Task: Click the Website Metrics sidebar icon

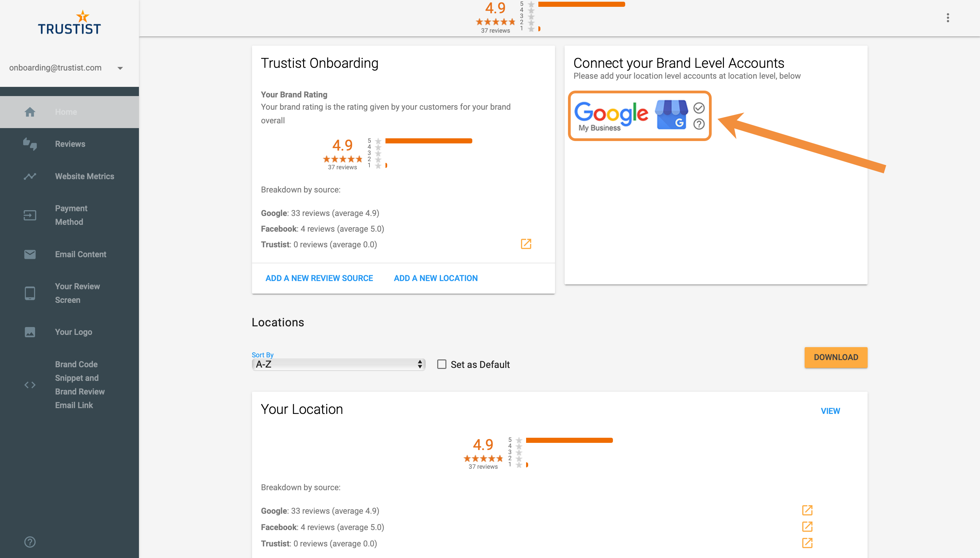Action: point(30,176)
